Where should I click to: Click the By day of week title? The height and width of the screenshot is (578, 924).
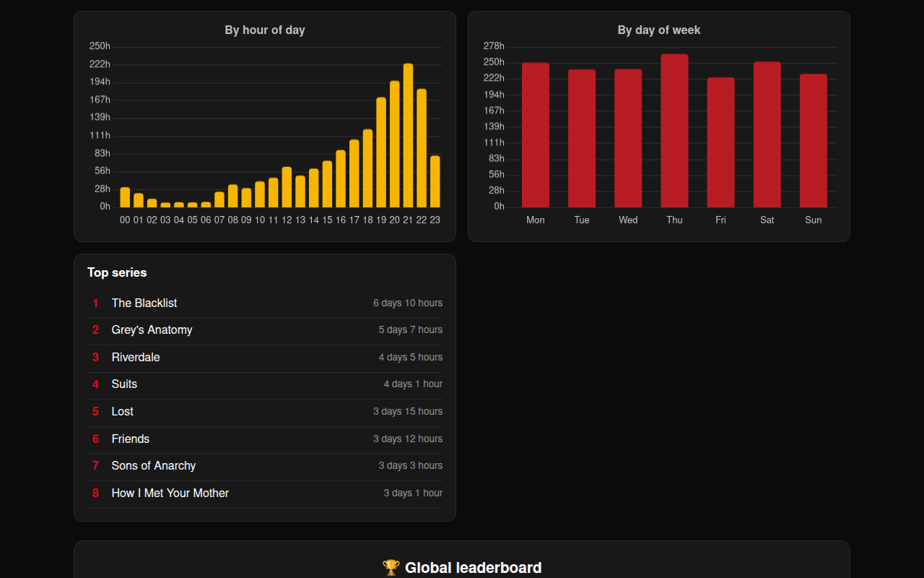(x=659, y=30)
